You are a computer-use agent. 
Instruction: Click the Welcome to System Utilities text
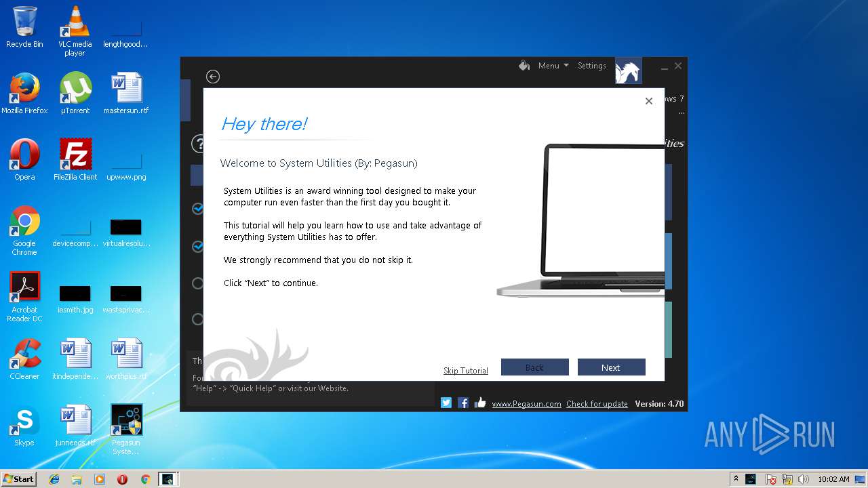319,163
